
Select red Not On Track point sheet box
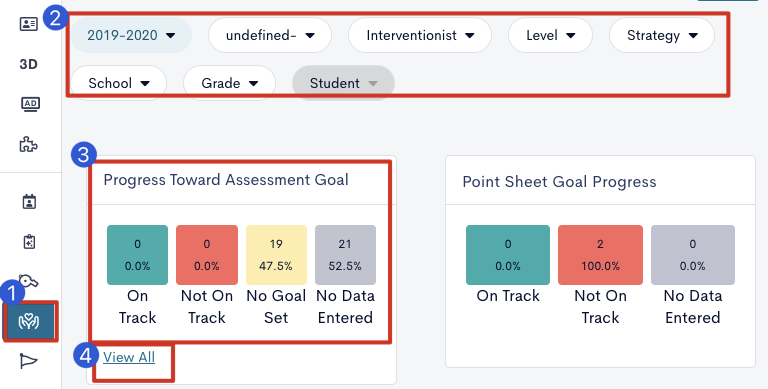point(600,255)
